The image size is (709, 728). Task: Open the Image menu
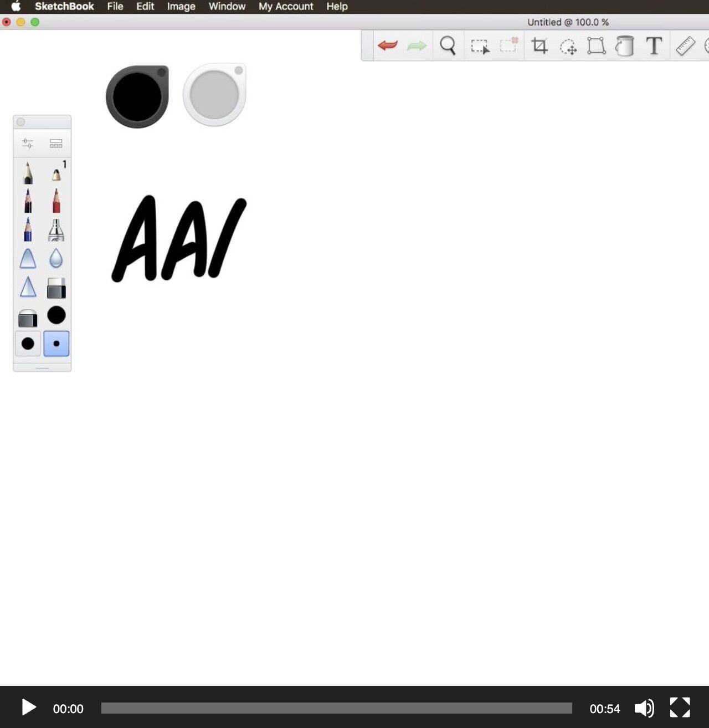(x=181, y=7)
